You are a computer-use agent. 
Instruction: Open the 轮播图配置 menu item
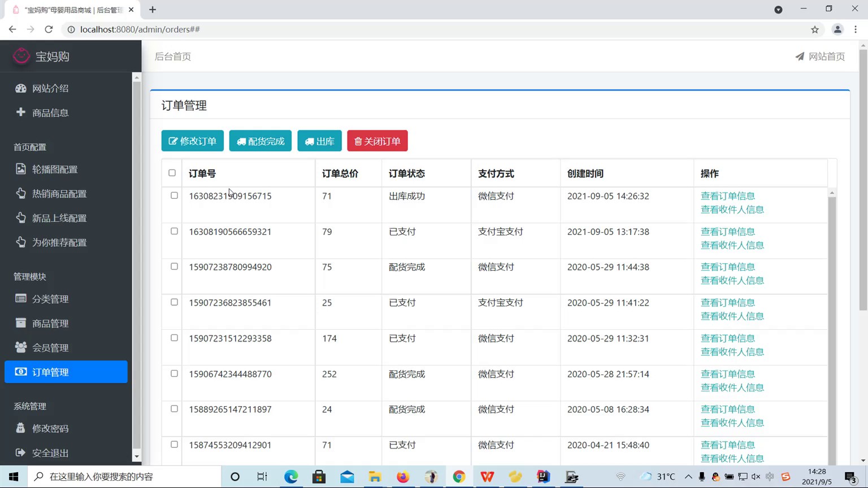55,169
